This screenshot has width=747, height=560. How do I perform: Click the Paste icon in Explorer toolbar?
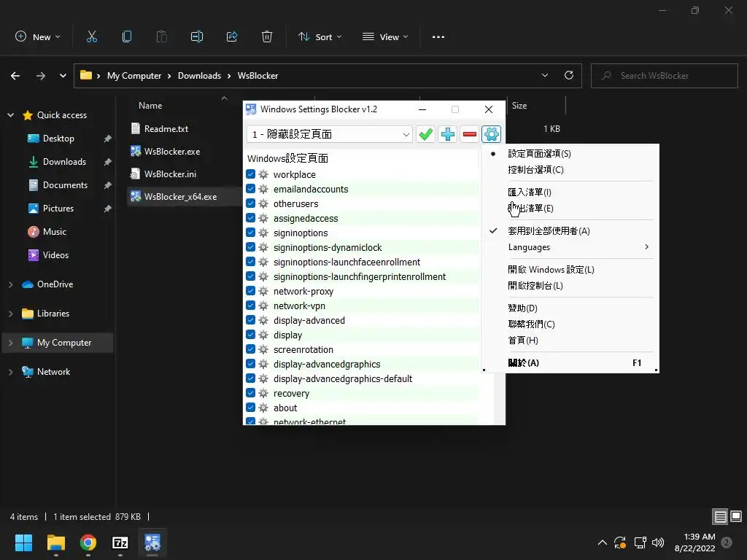point(162,36)
